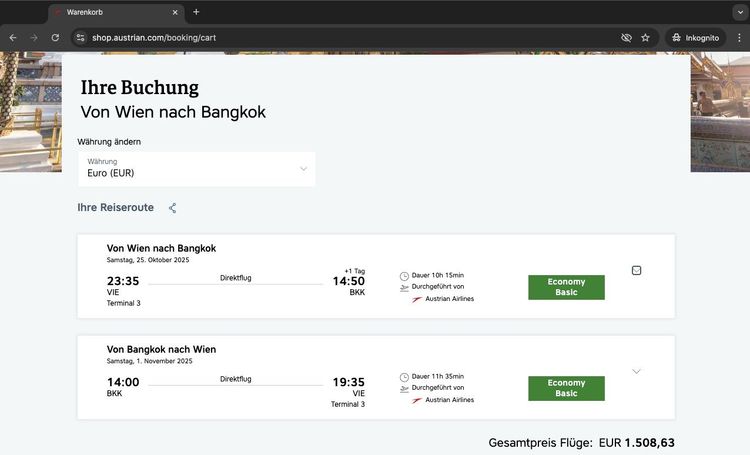Expand the Von Bangkok nach Wien flight details
The image size is (750, 455).
click(637, 371)
